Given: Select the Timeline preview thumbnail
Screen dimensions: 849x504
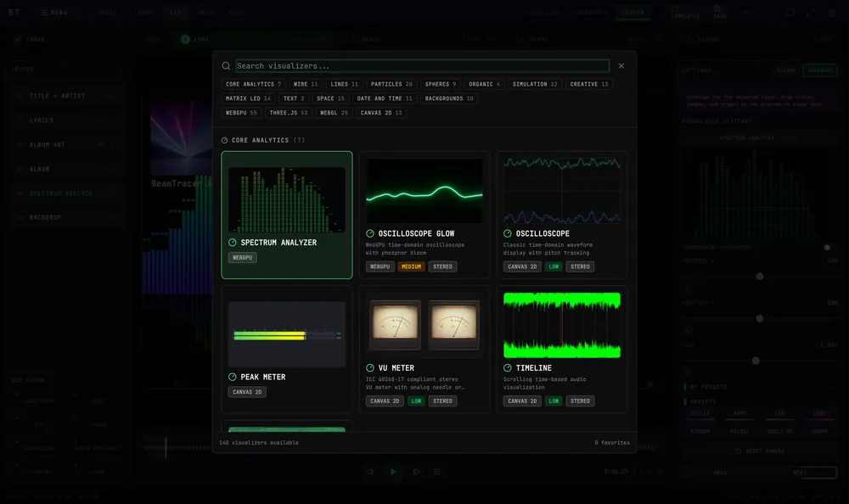Looking at the screenshot, I should click(x=562, y=325).
